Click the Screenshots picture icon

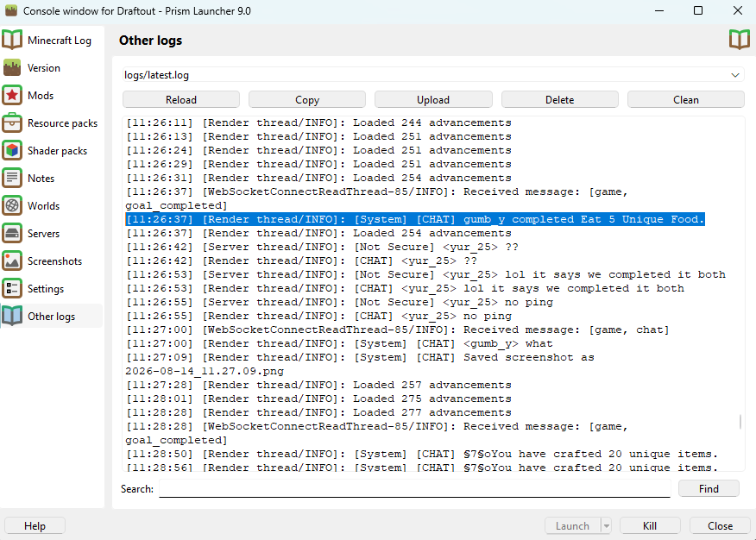[12, 261]
